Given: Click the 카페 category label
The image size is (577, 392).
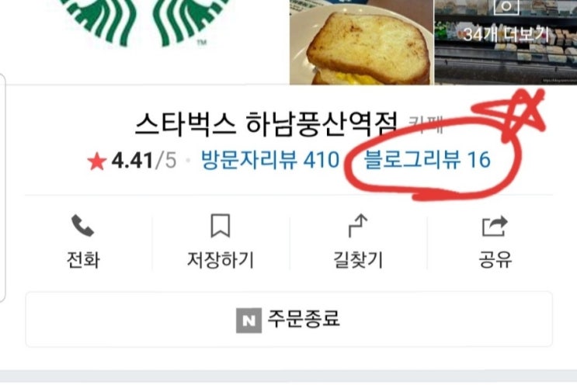Looking at the screenshot, I should pos(426,124).
